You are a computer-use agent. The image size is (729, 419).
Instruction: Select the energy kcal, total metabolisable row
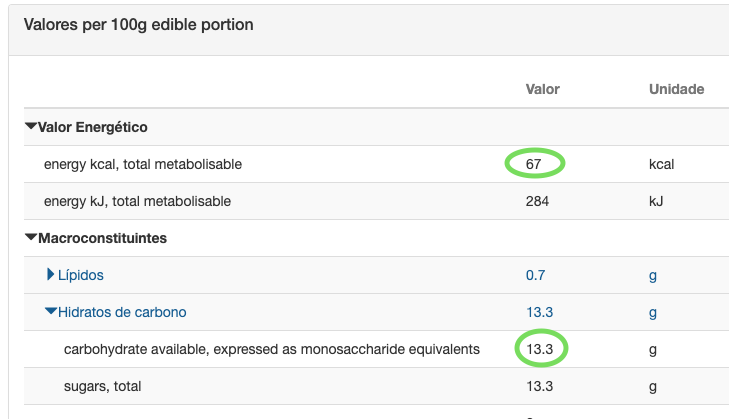pos(143,164)
